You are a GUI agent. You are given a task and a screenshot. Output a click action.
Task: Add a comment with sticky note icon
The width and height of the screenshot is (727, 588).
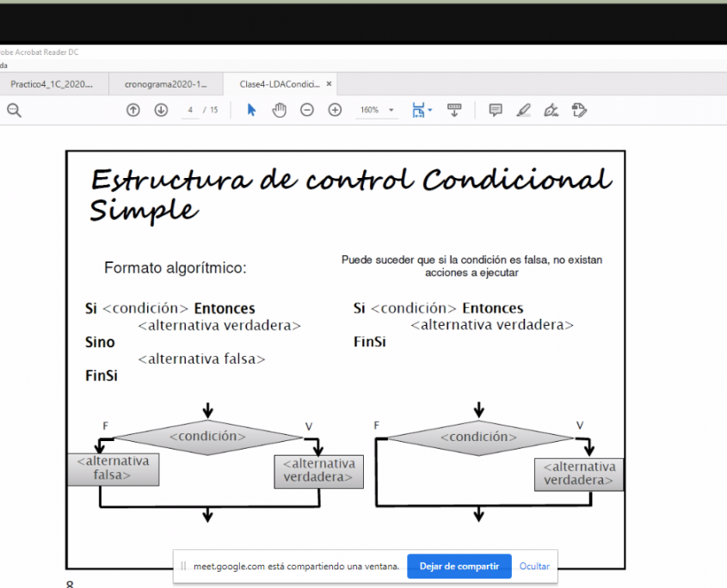pos(496,110)
